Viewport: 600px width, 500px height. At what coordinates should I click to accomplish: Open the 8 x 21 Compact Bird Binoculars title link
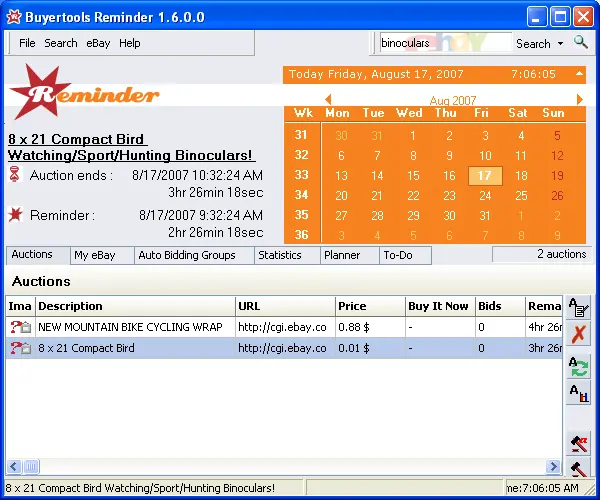[132, 147]
